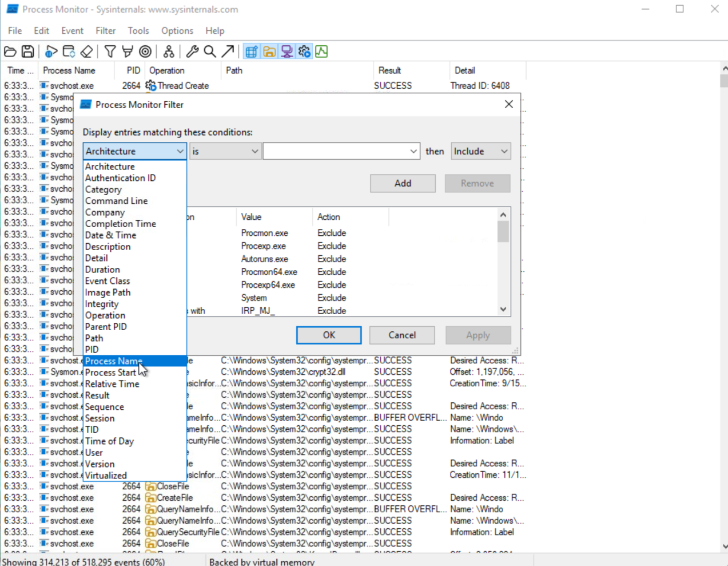The image size is (728, 566).
Task: Clear the display with eraser icon
Action: (x=86, y=52)
